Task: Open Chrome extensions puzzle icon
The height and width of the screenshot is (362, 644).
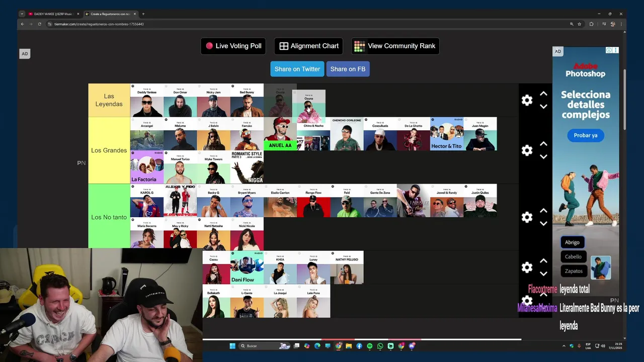Action: (591, 24)
